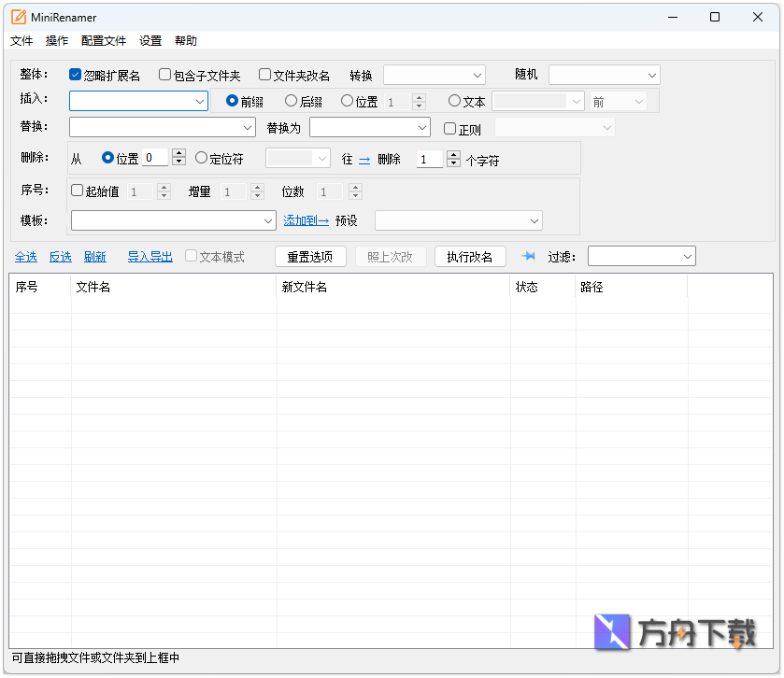Open the 帮助 menu
The height and width of the screenshot is (678, 784).
point(184,40)
